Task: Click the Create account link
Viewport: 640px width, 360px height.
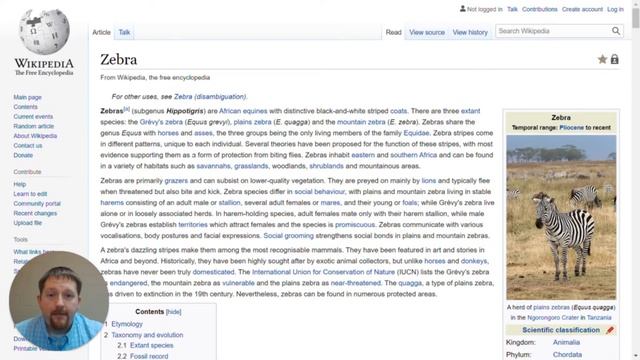Action: click(x=582, y=9)
